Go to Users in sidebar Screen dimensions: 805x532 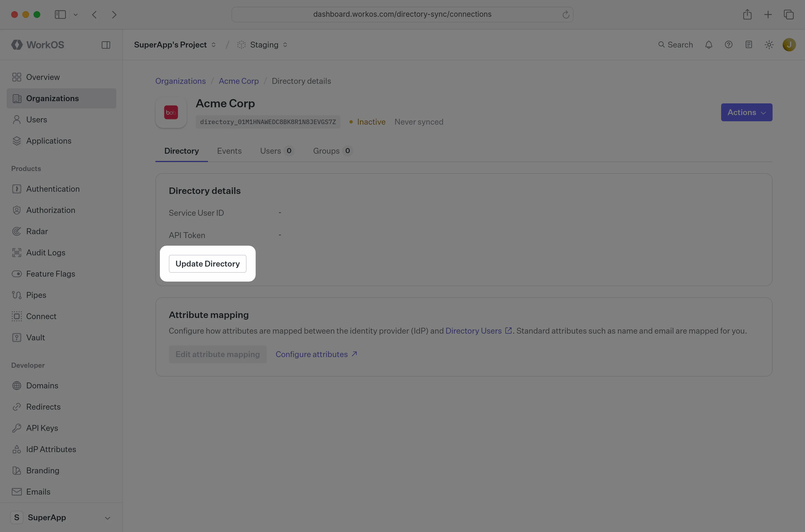point(61,119)
